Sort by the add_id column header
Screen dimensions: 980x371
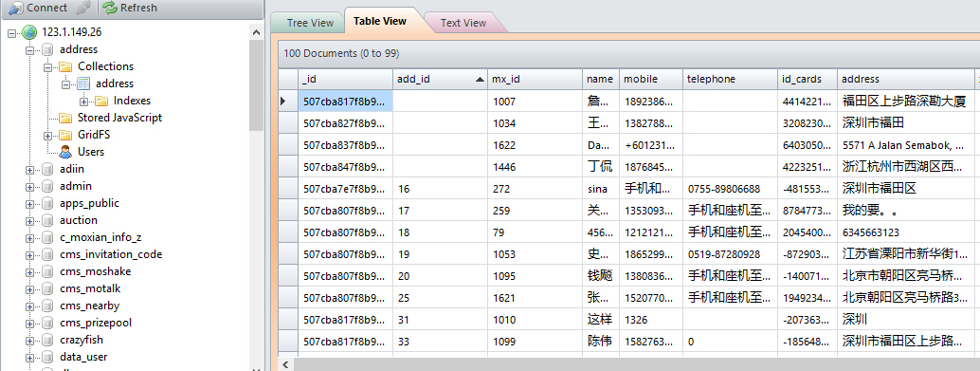pos(440,79)
